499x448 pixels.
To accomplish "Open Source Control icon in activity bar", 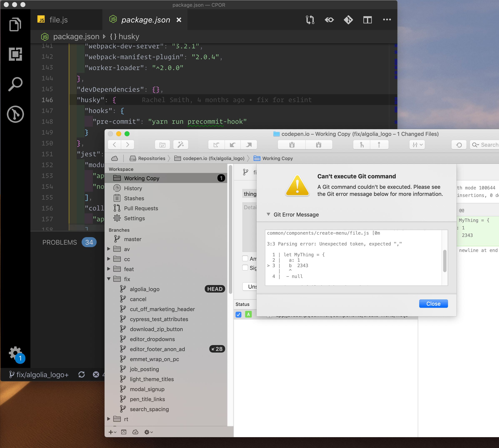I will click(x=15, y=114).
